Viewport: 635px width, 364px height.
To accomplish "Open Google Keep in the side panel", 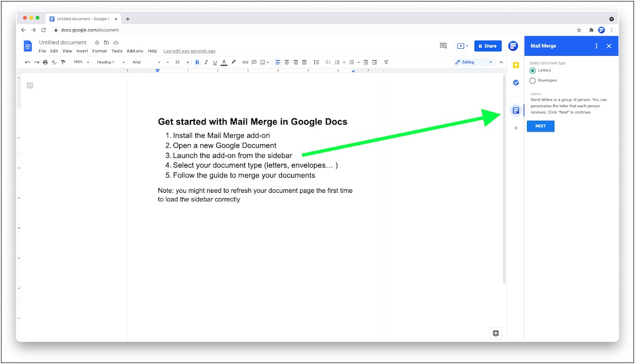I will click(516, 65).
